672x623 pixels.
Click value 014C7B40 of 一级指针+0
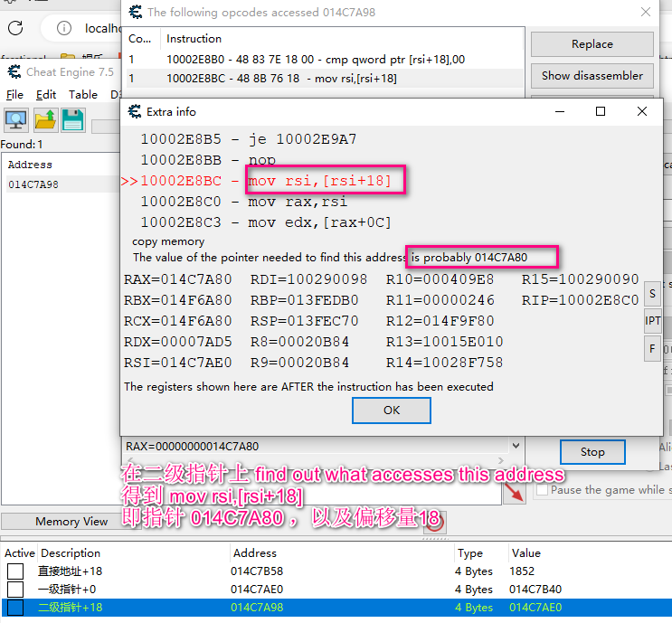535,590
